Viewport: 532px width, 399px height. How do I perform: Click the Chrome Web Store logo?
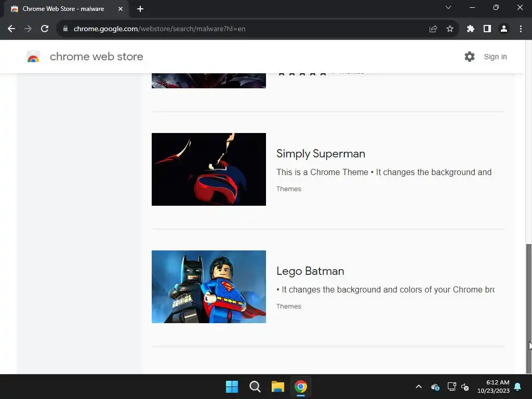[x=33, y=57]
